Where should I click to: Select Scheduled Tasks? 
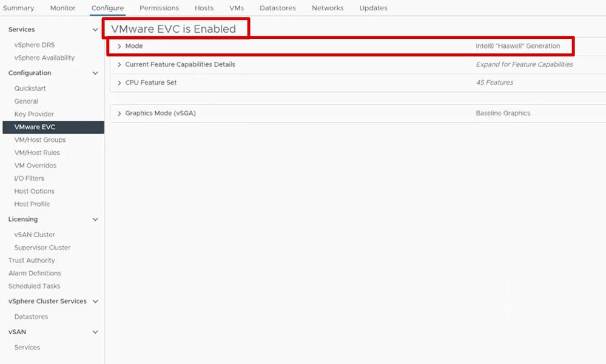coord(34,286)
